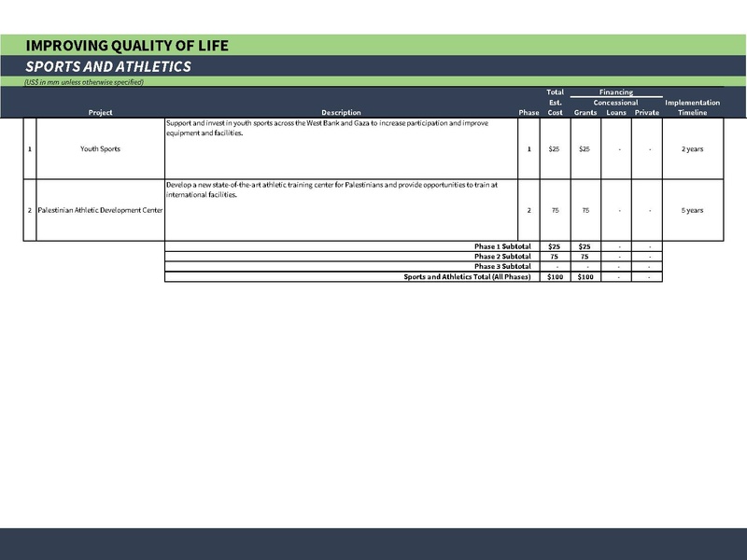The height and width of the screenshot is (560, 747).
Task: Click the 'Phase 3 Subtotal' row label
Action: 502,267
